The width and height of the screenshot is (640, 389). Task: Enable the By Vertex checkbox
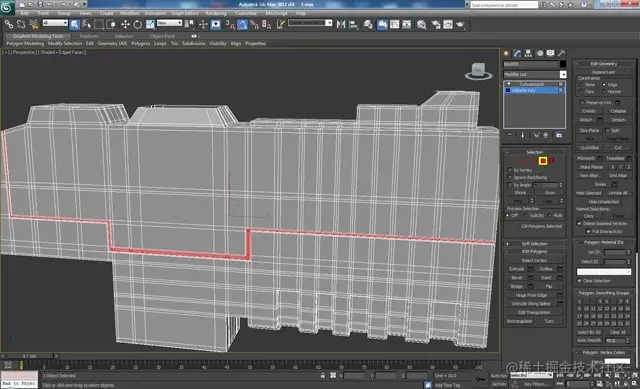click(x=510, y=170)
